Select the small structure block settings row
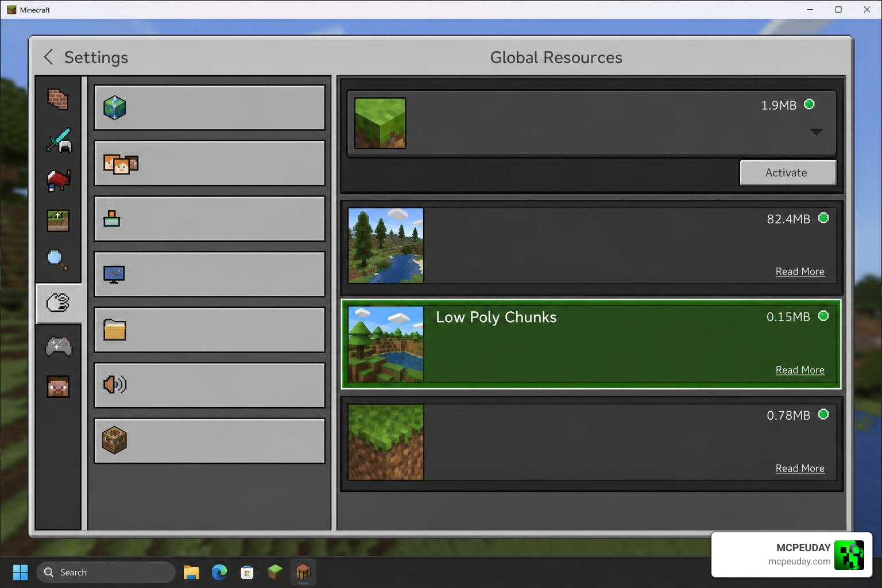 pos(210,219)
